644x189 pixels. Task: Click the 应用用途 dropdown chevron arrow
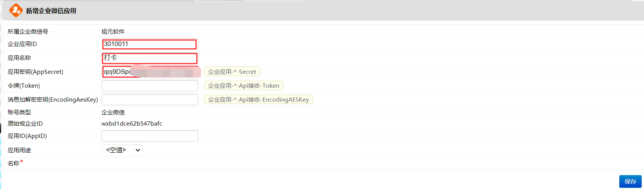[x=138, y=150]
